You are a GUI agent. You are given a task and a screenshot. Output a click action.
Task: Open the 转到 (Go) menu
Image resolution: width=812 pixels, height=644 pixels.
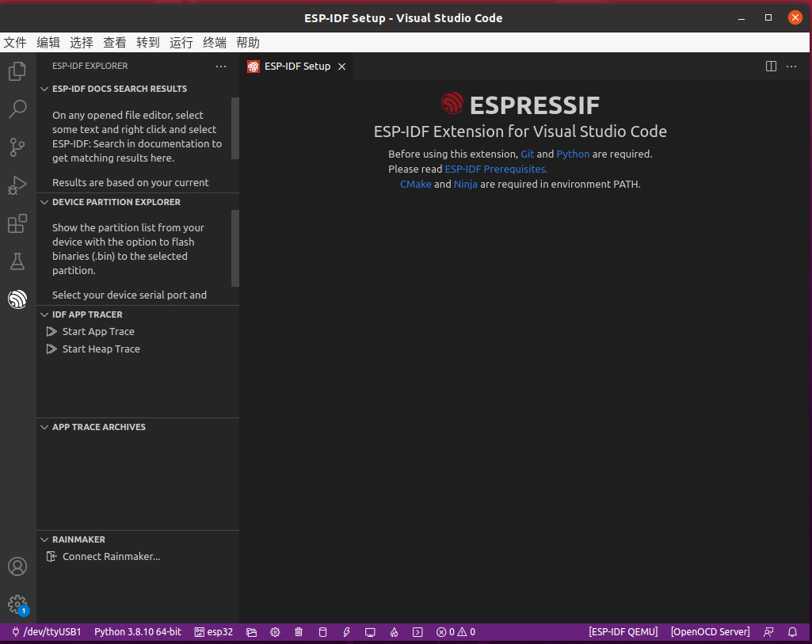coord(147,43)
